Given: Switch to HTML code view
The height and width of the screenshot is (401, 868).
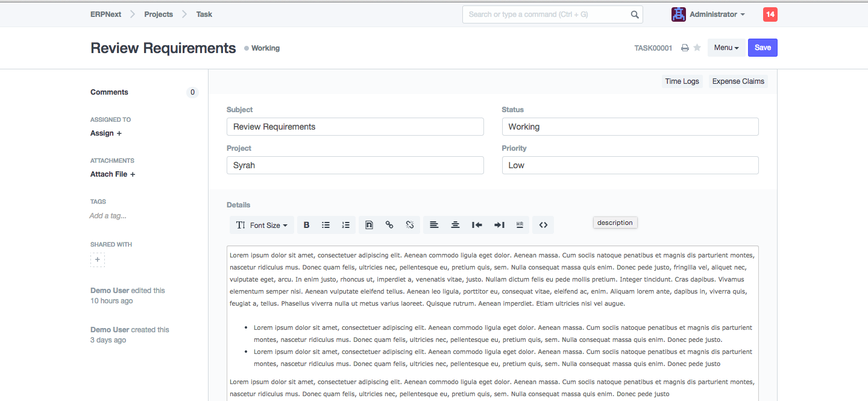Looking at the screenshot, I should pyautogui.click(x=543, y=225).
